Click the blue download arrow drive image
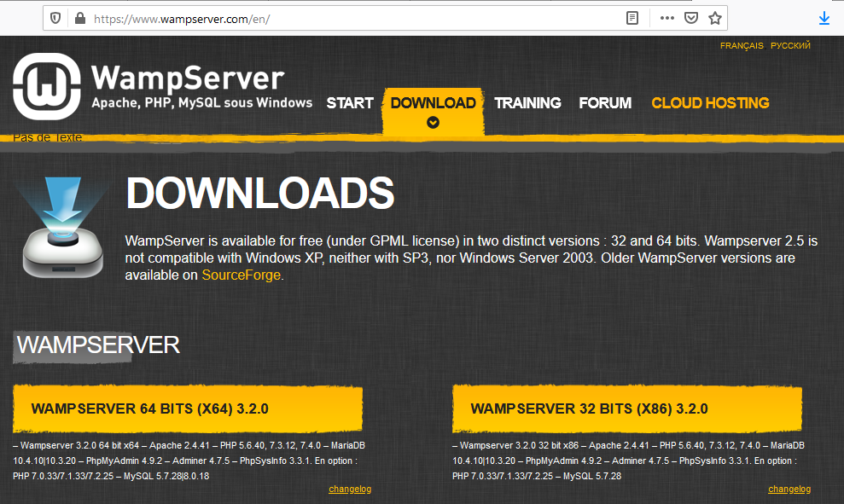844x504 pixels. 63,227
